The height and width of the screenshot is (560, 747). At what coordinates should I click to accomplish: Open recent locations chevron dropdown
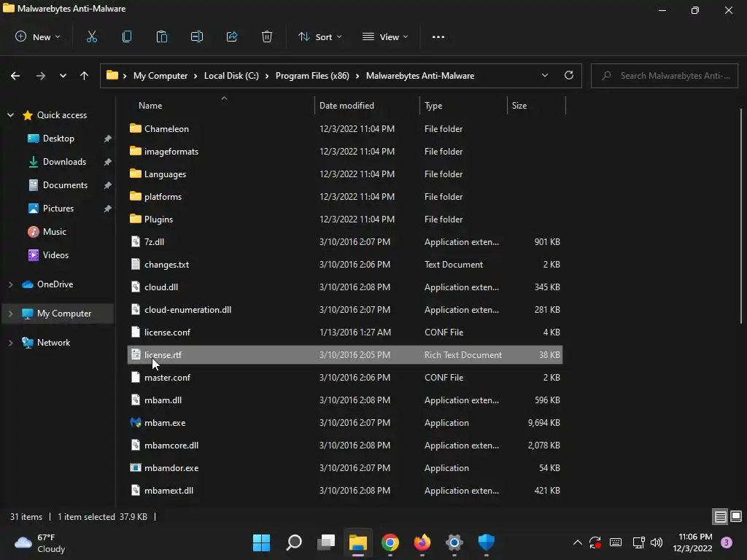[63, 76]
